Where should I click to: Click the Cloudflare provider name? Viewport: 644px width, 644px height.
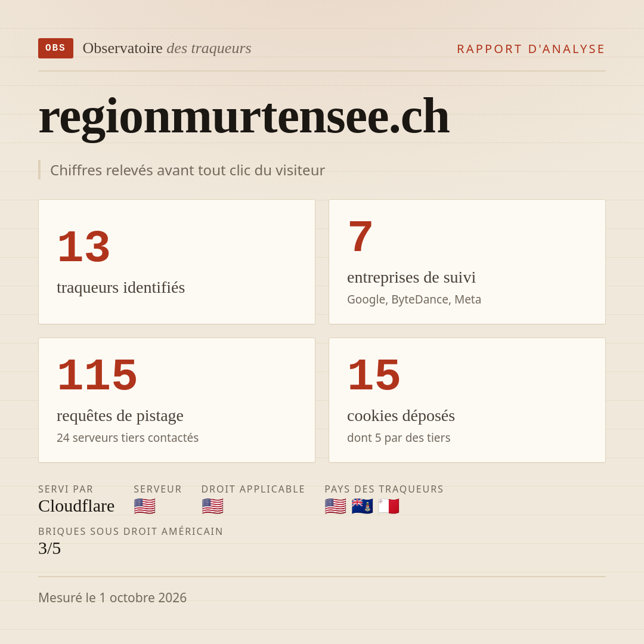pyautogui.click(x=76, y=506)
